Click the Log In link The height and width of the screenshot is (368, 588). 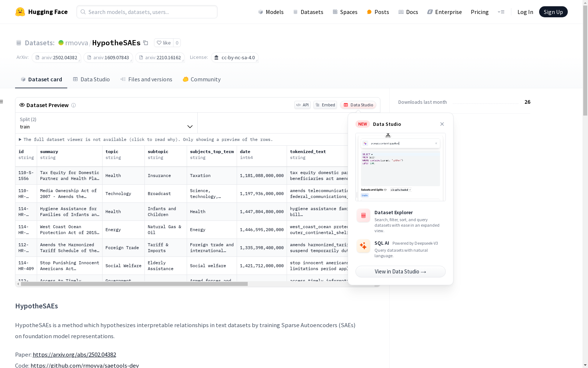525,12
